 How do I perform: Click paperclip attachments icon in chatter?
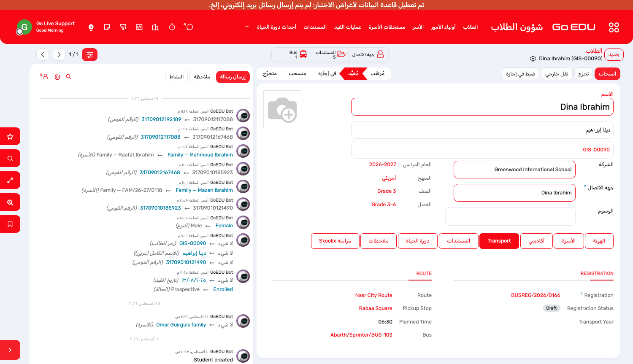(x=57, y=77)
